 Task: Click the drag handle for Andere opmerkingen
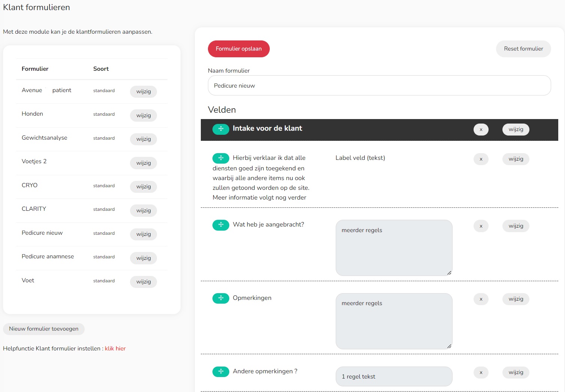[221, 371]
